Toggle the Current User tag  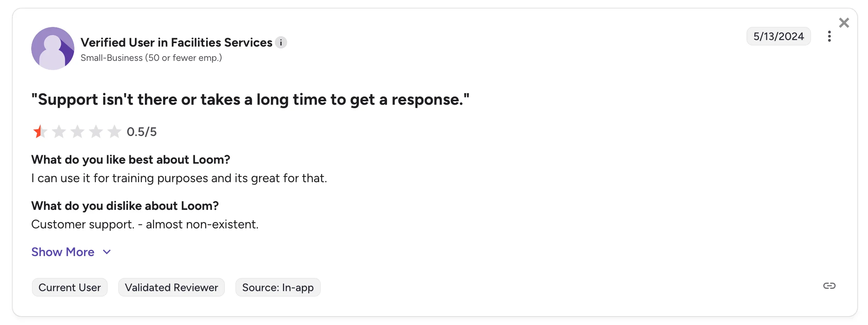(x=69, y=287)
